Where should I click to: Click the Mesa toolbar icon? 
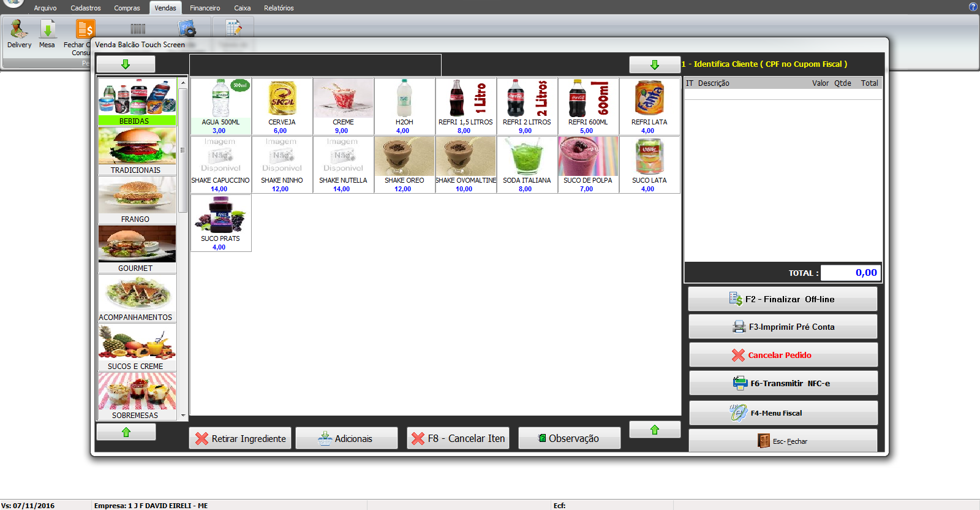[47, 34]
